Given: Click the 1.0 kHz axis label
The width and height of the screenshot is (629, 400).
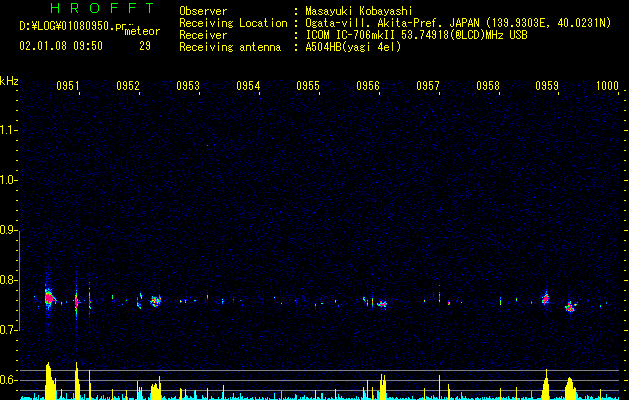Looking at the screenshot, I should coord(7,180).
